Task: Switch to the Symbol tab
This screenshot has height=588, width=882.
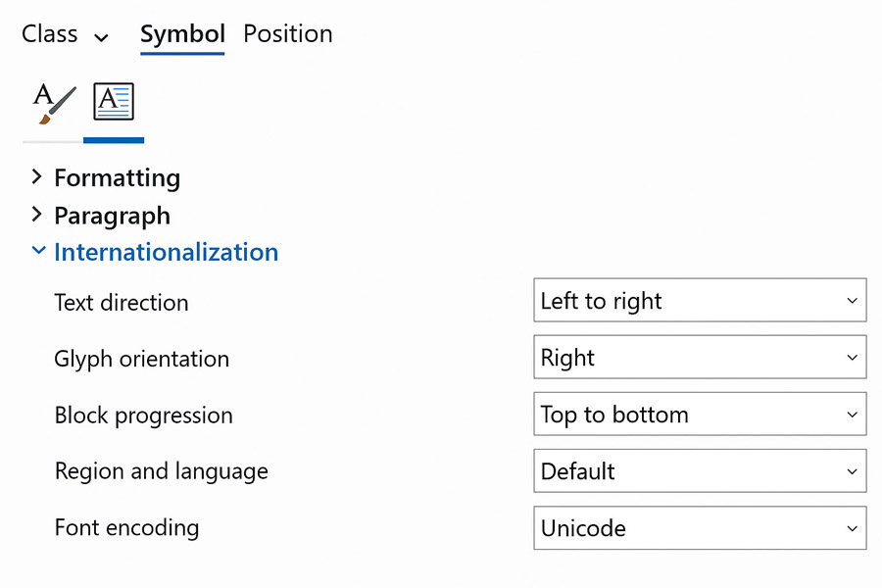Action: point(182,33)
